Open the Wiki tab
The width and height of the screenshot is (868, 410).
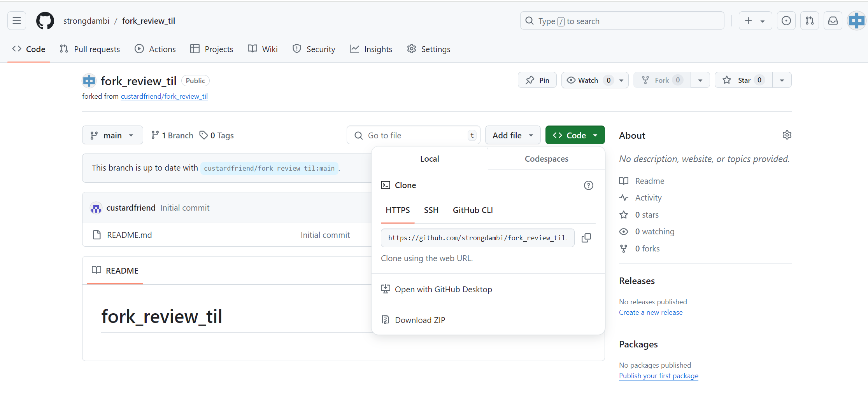click(263, 49)
